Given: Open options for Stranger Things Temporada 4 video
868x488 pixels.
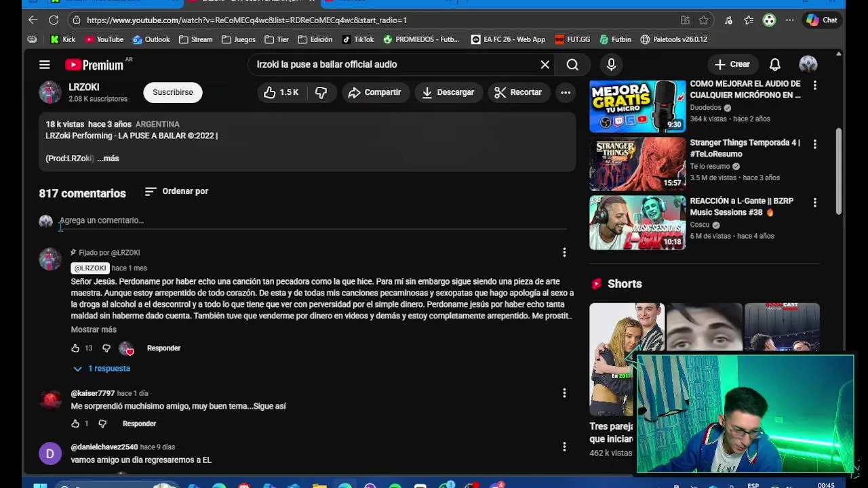Looking at the screenshot, I should pos(814,144).
